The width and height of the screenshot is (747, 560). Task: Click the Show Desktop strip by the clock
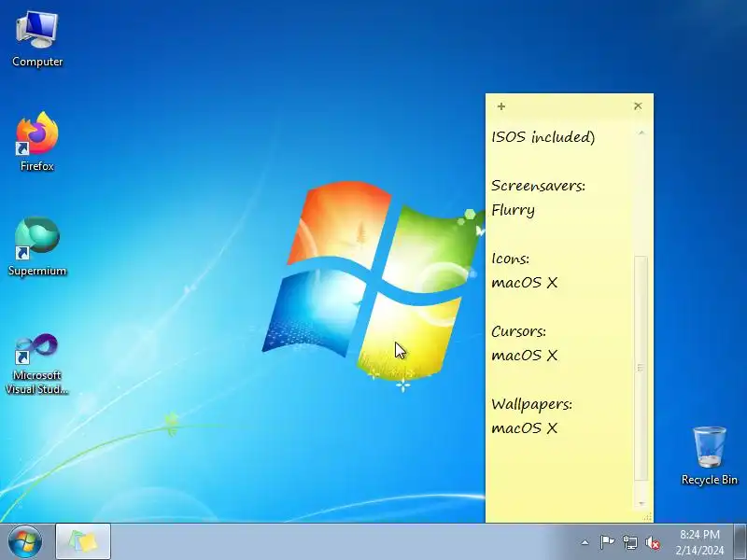(x=740, y=542)
